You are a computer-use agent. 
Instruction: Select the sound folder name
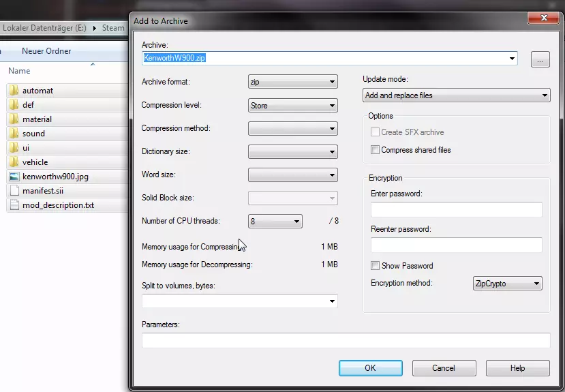tap(33, 134)
